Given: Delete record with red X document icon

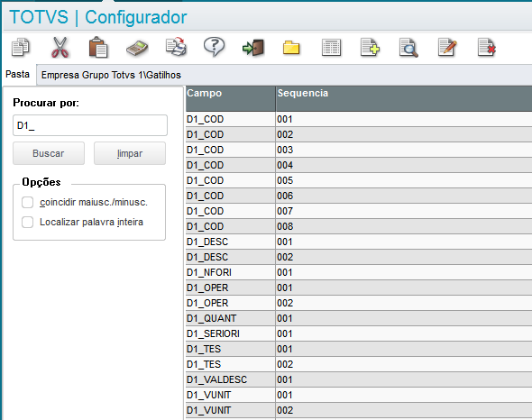Looking at the screenshot, I should [487, 47].
